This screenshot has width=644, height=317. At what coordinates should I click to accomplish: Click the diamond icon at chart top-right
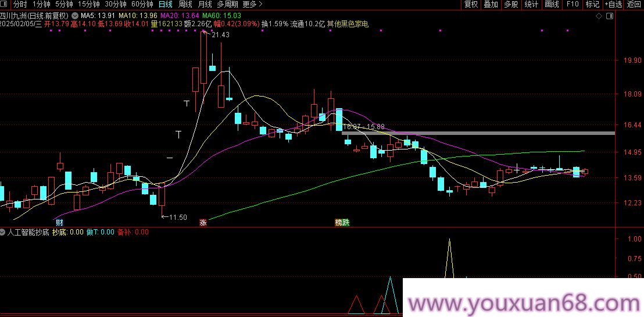click(599, 16)
